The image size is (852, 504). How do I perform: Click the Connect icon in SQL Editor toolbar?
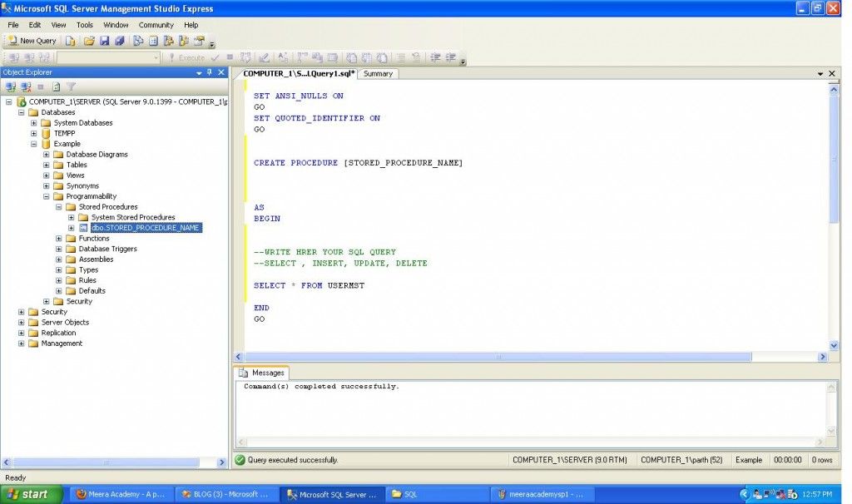(14, 57)
